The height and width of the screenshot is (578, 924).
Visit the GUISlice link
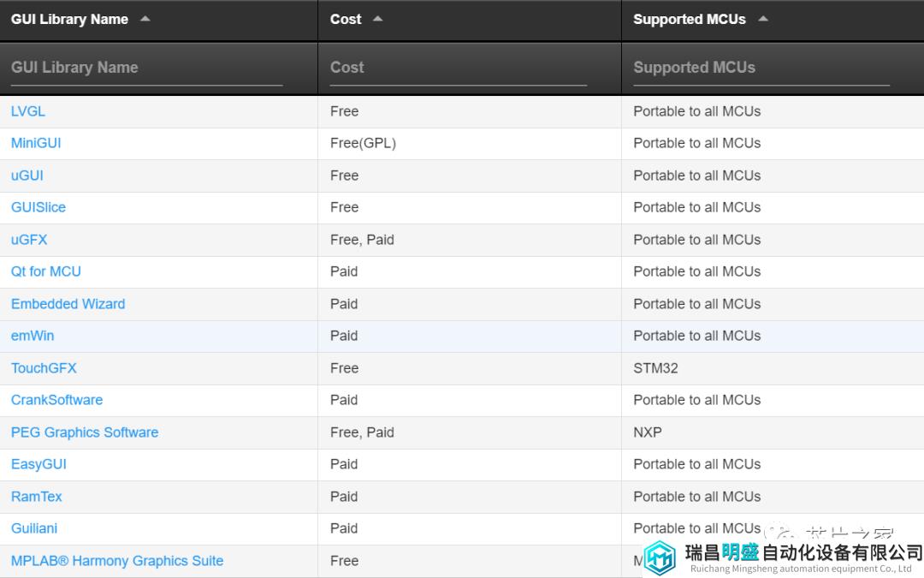[38, 207]
